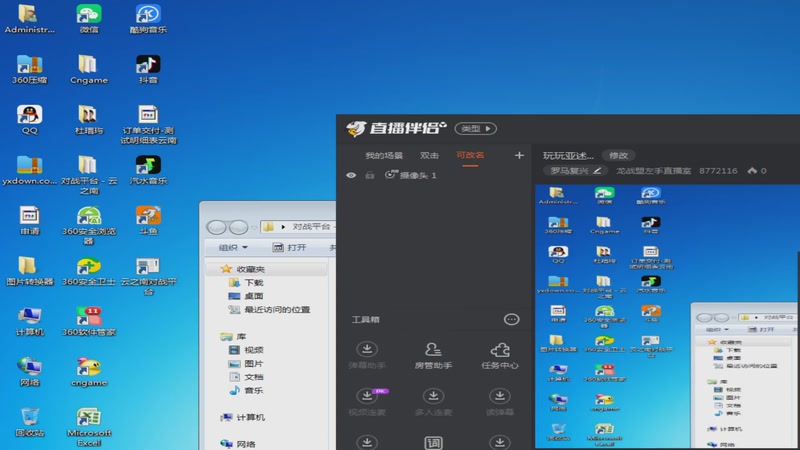Viewport: 800px width, 450px height.
Task: Select the Microsoft Excel desktop shortcut
Action: click(x=89, y=427)
